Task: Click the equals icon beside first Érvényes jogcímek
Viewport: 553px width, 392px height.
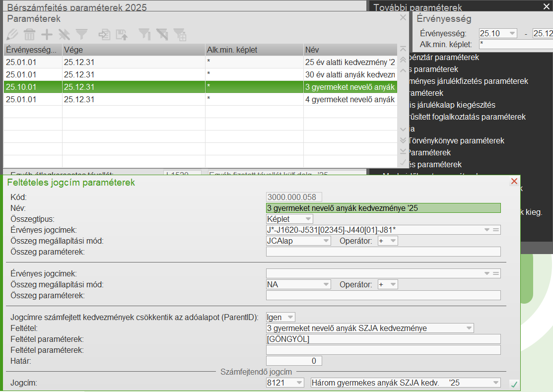Action: pyautogui.click(x=496, y=230)
